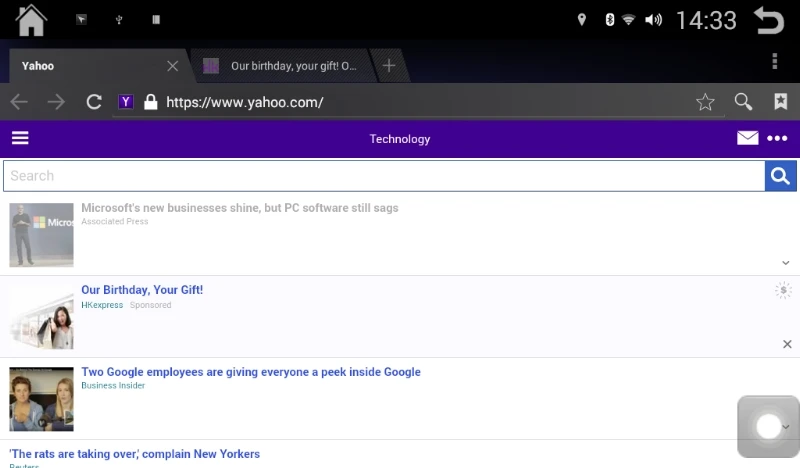This screenshot has height=468, width=800.
Task: Focus the Yahoo search field
Action: pyautogui.click(x=384, y=176)
